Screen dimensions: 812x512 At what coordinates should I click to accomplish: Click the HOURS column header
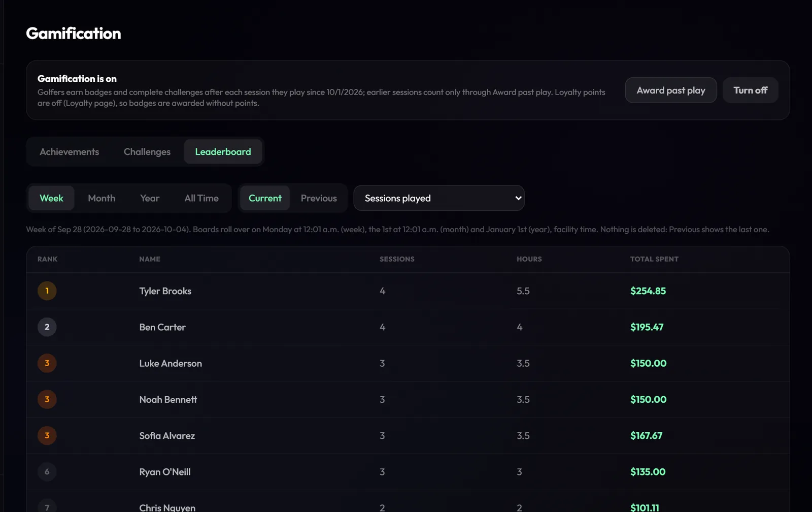[x=529, y=259]
